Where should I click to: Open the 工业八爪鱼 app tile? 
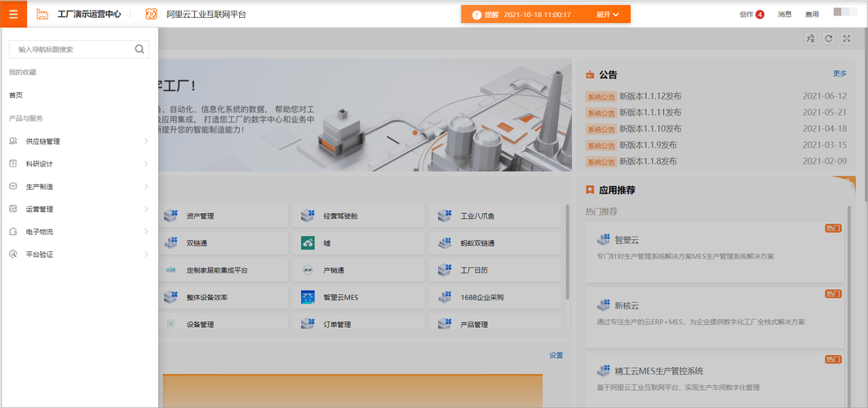coord(495,216)
